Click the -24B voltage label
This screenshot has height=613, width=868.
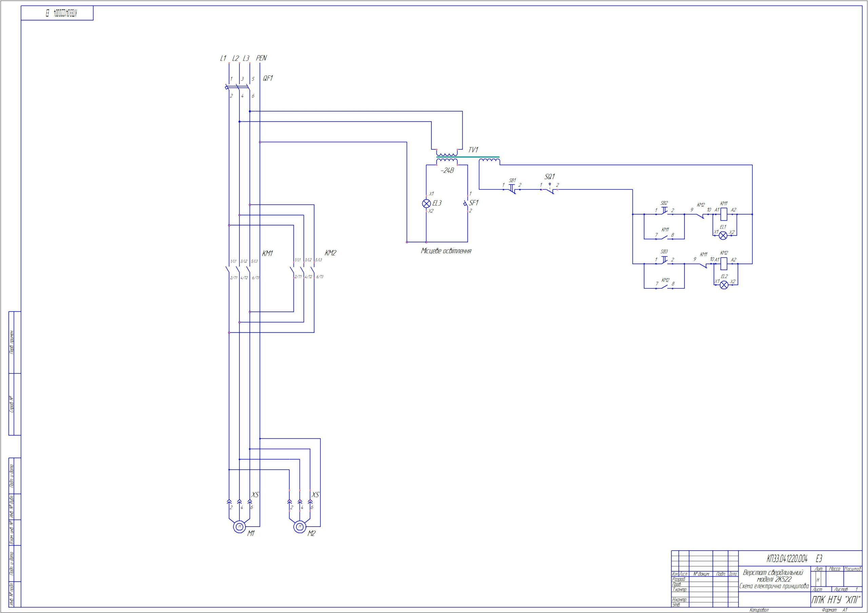447,171
